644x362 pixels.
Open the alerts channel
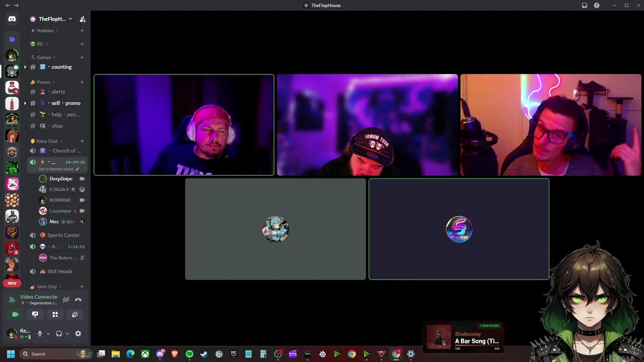tap(57, 92)
